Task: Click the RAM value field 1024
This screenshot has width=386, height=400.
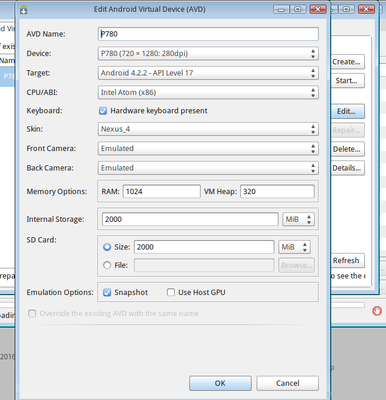Action: click(162, 192)
